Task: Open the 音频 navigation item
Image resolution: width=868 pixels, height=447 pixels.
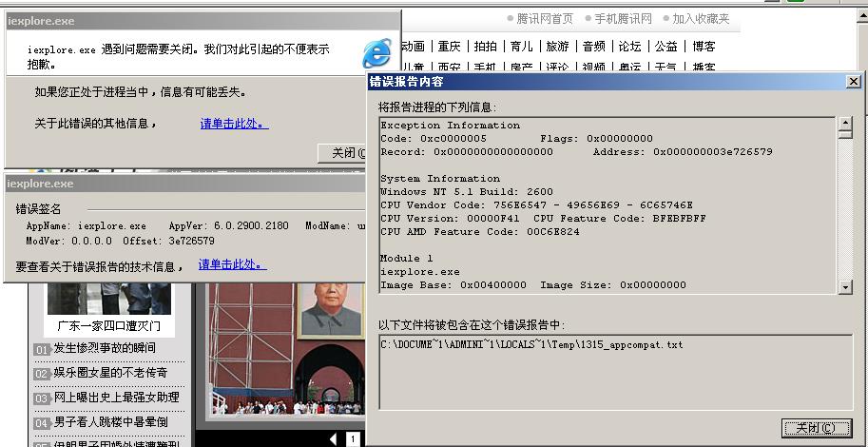Action: point(594,46)
